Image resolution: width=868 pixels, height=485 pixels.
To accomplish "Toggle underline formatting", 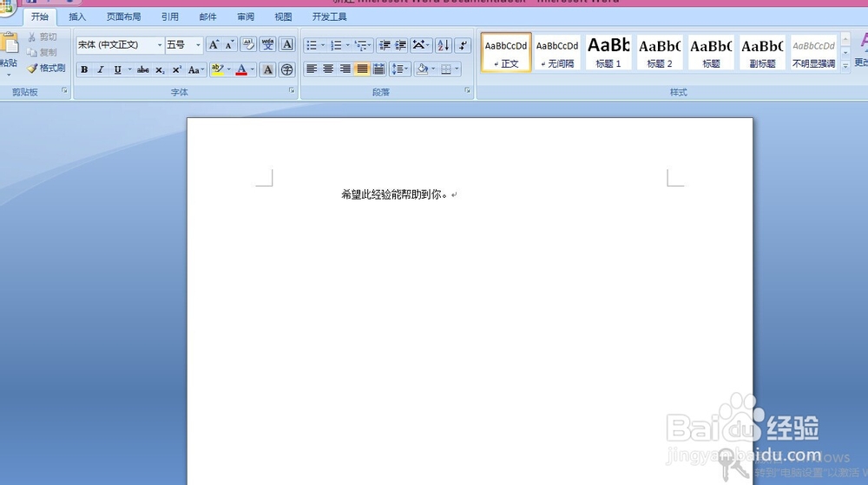I will tap(117, 69).
